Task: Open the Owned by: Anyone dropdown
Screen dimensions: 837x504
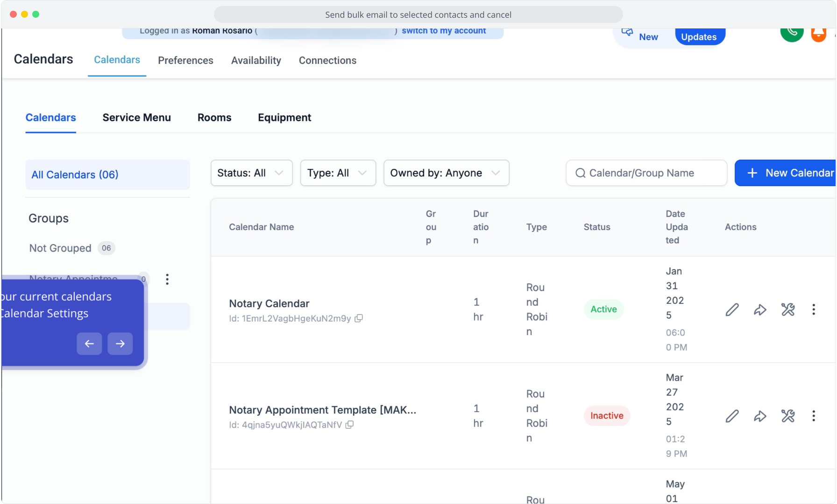Action: (x=446, y=173)
